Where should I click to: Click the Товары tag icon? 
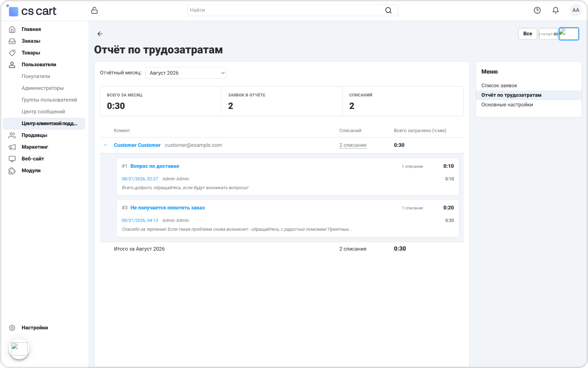[x=12, y=53]
